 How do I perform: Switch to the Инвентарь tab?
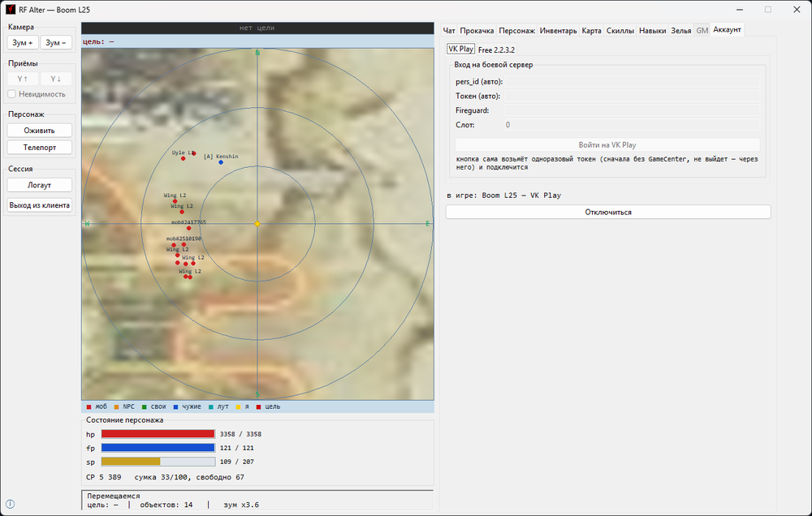(558, 31)
